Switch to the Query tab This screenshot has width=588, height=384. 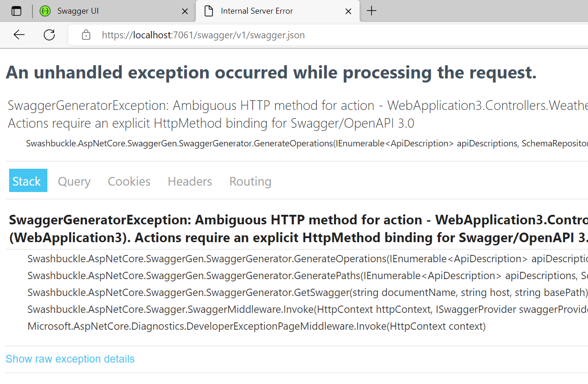74,181
